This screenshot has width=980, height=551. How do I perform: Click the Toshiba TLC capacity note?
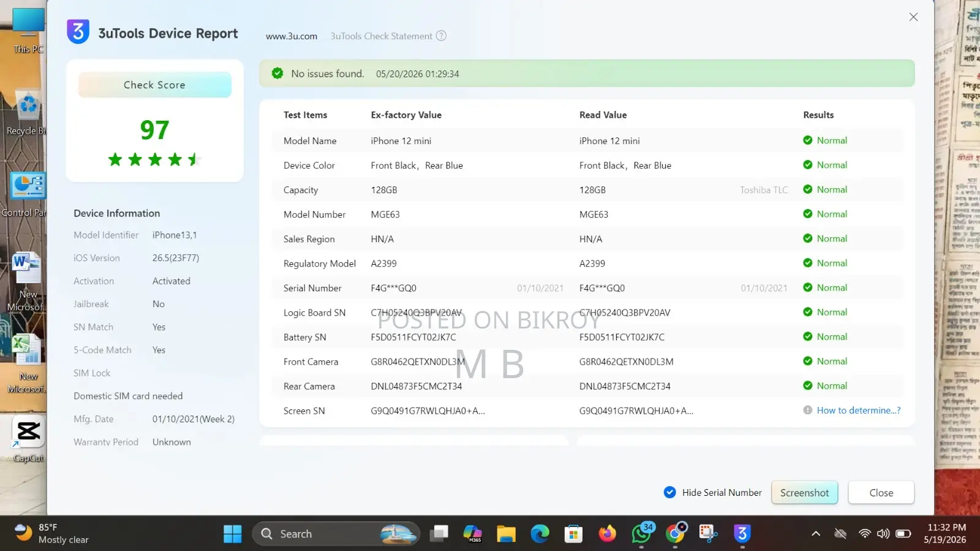pos(764,190)
